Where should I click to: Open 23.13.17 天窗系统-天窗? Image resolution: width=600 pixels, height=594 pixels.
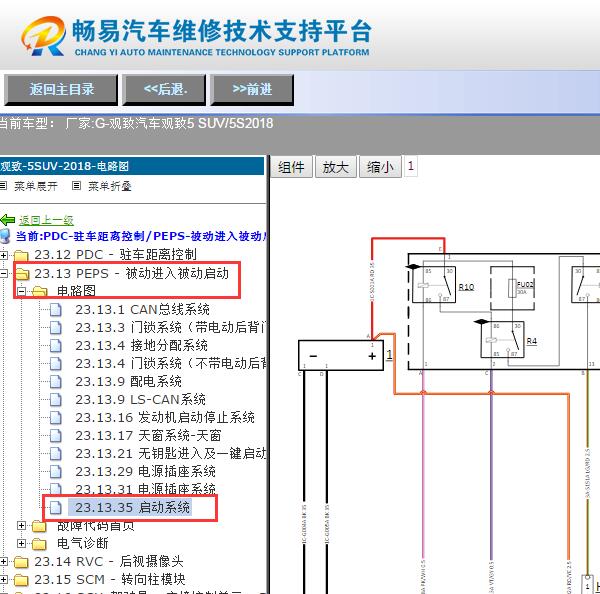[x=148, y=436]
